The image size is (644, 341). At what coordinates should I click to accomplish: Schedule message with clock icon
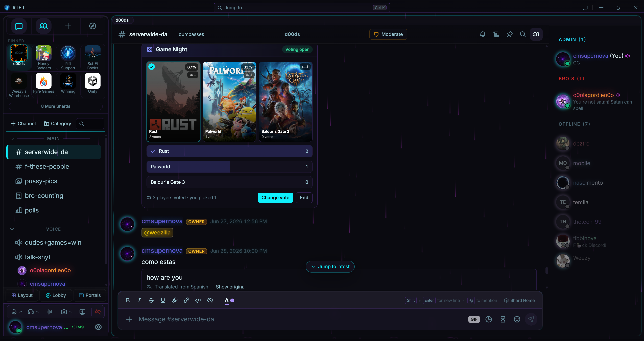tap(489, 319)
